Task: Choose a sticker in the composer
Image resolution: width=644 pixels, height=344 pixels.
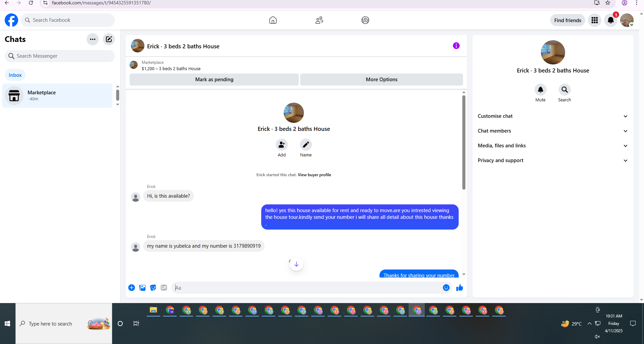Action: coord(153,288)
